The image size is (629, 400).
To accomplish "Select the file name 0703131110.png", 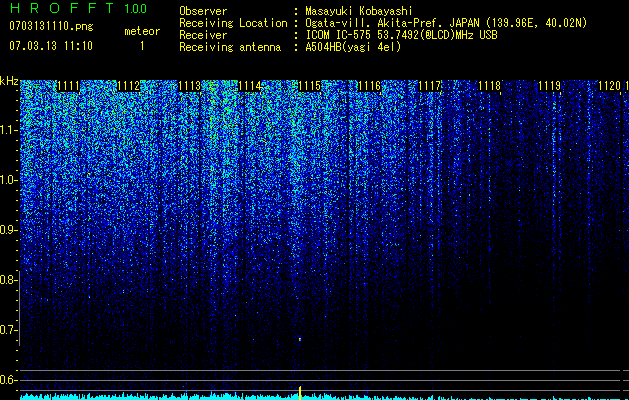I will (x=51, y=26).
